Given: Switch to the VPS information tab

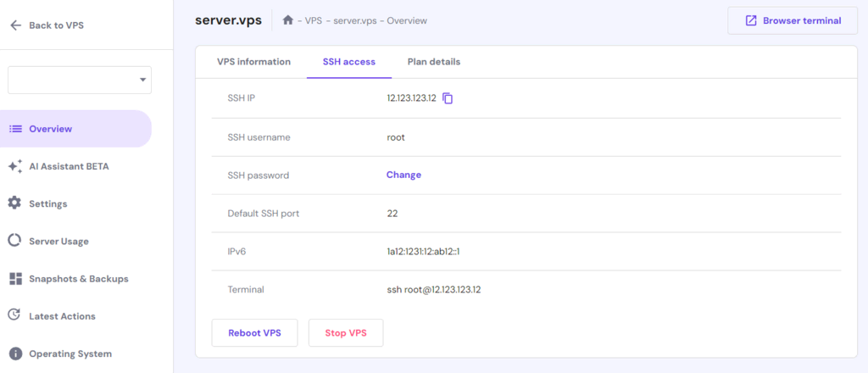Looking at the screenshot, I should tap(253, 62).
